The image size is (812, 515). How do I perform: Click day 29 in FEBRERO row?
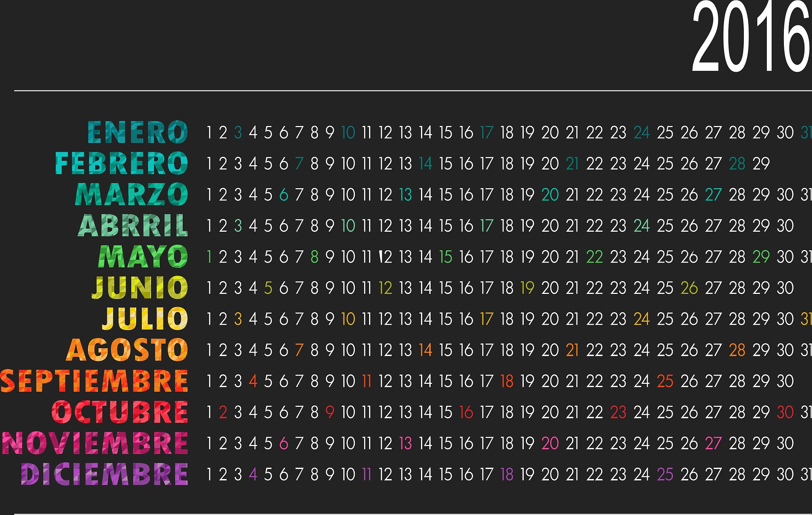click(761, 164)
